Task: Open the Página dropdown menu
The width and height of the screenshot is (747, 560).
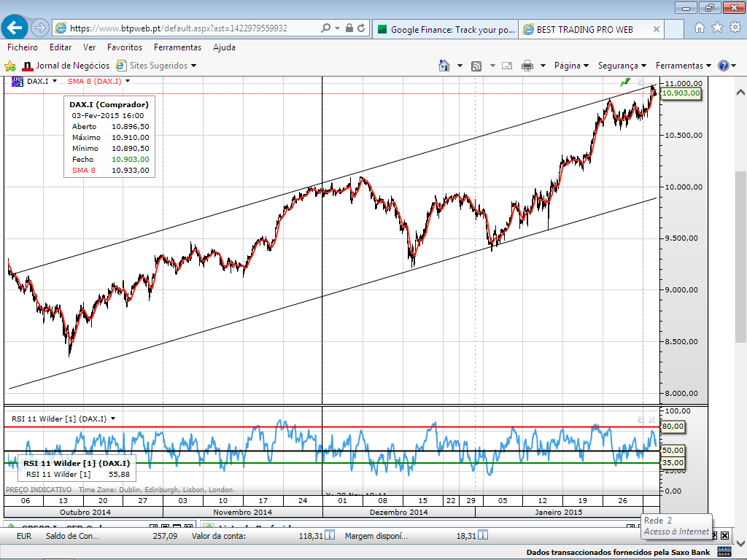Action: (571, 66)
